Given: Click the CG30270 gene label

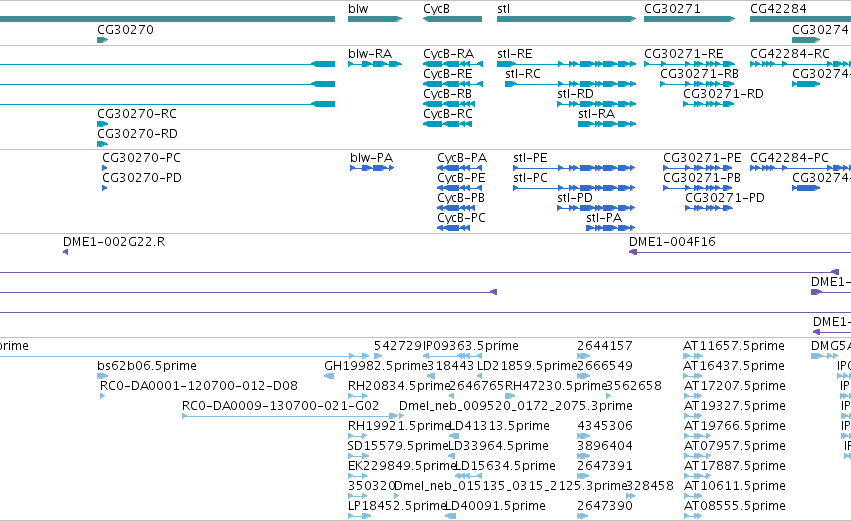Looking at the screenshot, I should click(125, 30).
